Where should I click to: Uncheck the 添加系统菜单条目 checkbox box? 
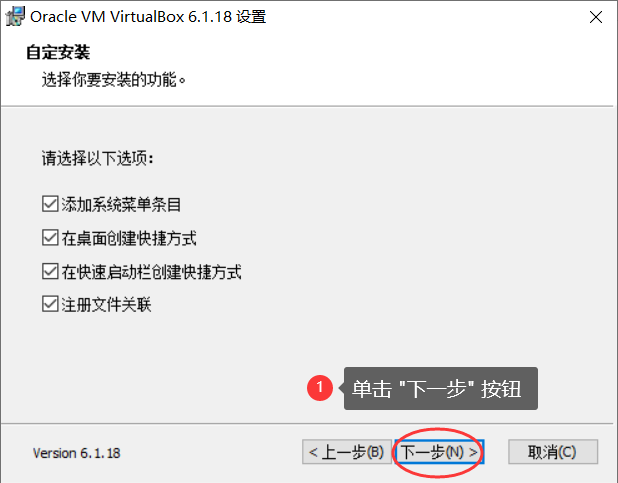pyautogui.click(x=50, y=204)
